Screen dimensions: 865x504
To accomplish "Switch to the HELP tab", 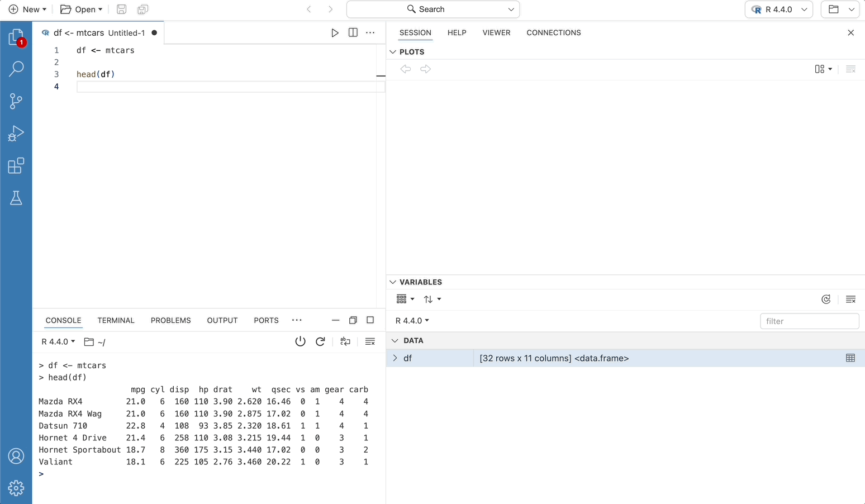I will pos(457,33).
